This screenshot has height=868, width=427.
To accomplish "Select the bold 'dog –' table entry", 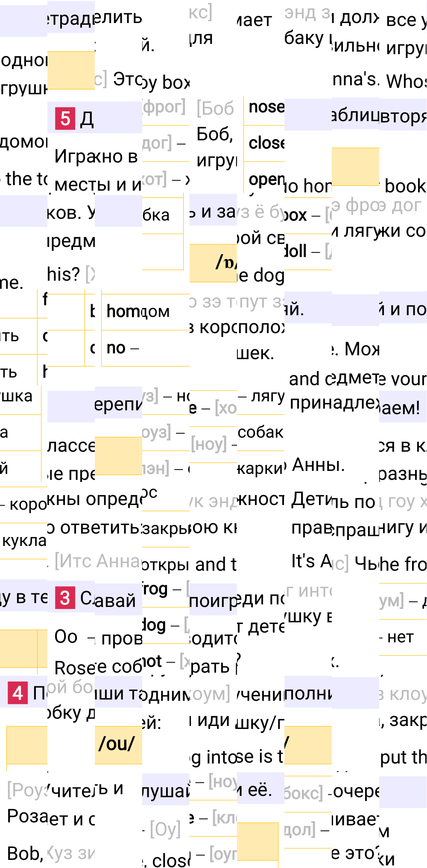I will coord(160,626).
